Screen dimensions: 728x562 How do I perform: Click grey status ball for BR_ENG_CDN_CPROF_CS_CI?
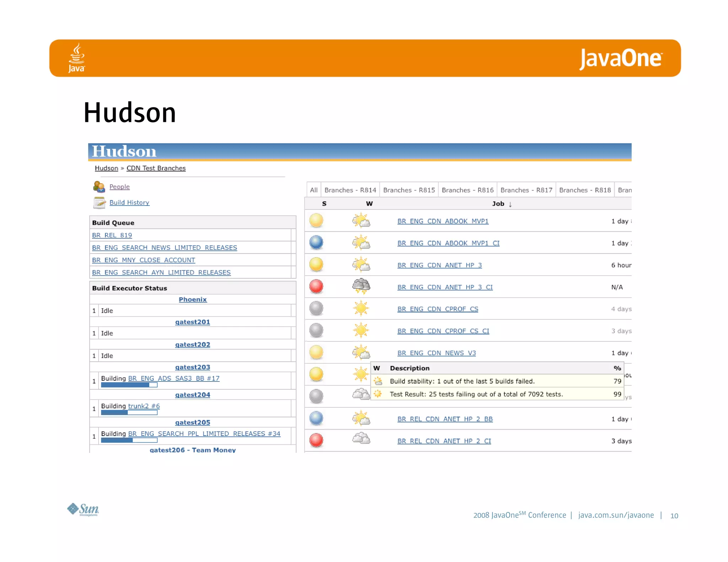click(316, 330)
